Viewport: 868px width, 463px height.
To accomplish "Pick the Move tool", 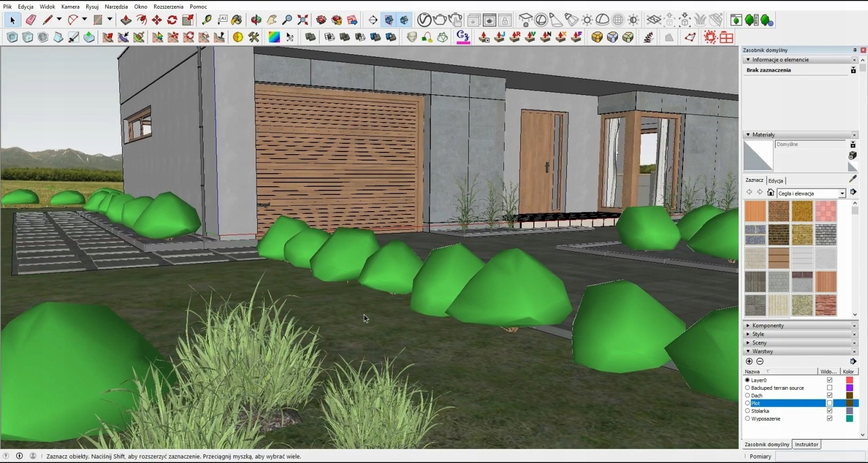I will 157,20.
